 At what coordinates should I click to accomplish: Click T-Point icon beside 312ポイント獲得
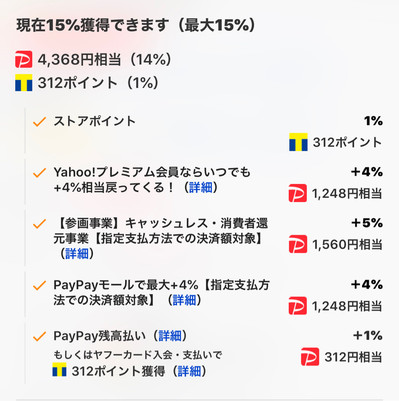click(59, 370)
